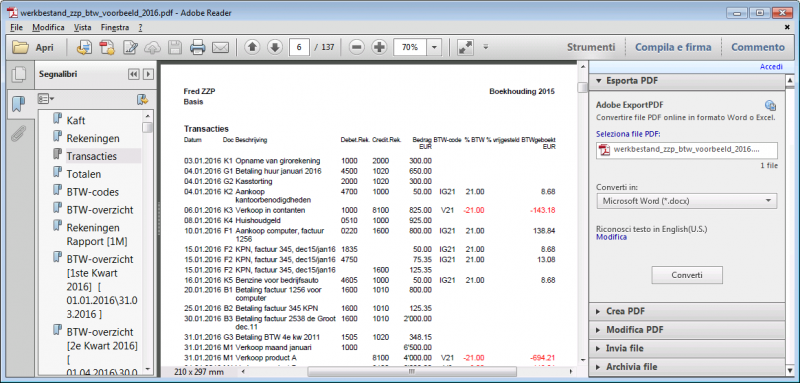Click the Modifica language link
This screenshot has height=383, width=800.
(x=611, y=237)
